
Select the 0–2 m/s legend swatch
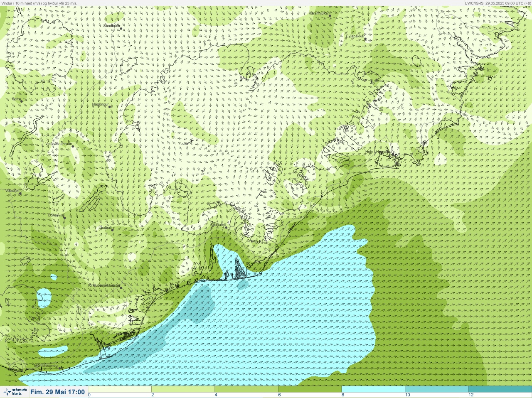click(120, 389)
